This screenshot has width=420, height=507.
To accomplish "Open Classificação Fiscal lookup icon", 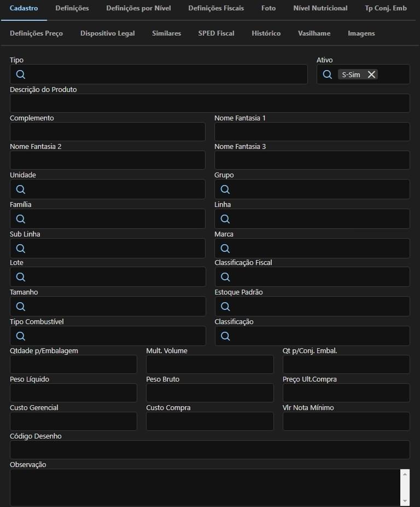I will [x=225, y=277].
